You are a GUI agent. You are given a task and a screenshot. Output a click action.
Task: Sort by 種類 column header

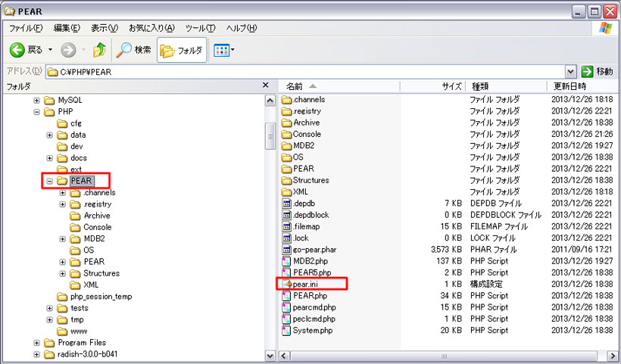507,86
